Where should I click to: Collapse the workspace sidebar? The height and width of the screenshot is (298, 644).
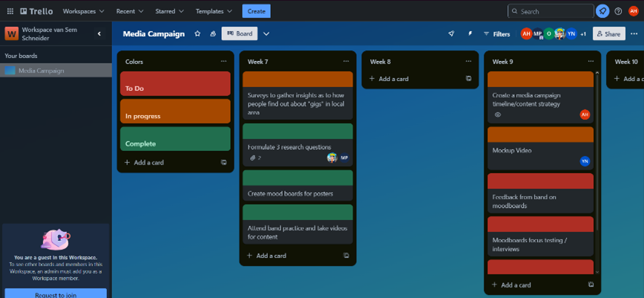point(99,33)
